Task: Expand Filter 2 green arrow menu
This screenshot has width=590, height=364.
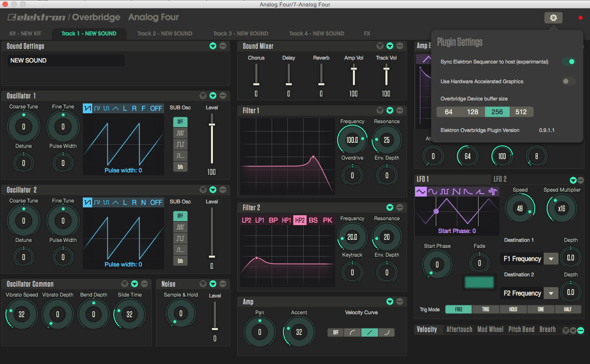Action: coord(390,207)
